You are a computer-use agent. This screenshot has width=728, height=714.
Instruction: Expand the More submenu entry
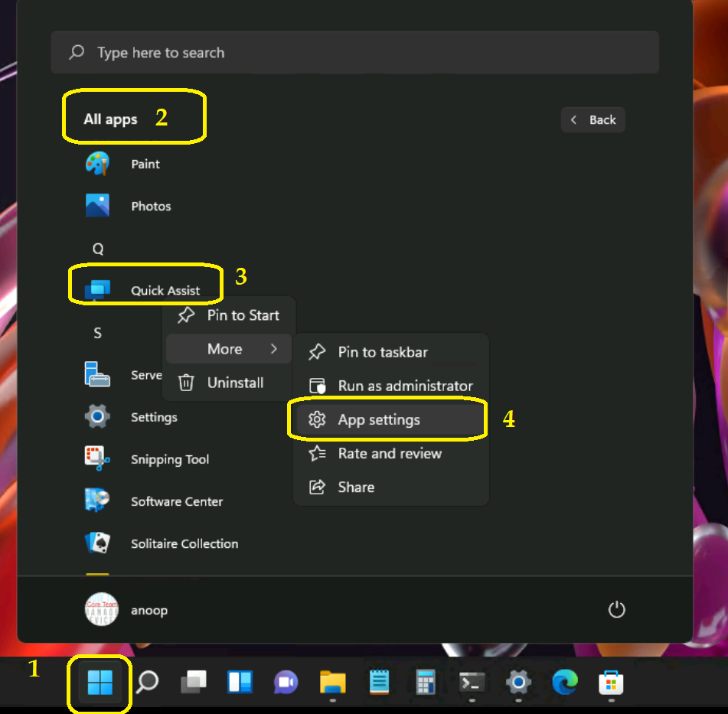click(x=229, y=349)
